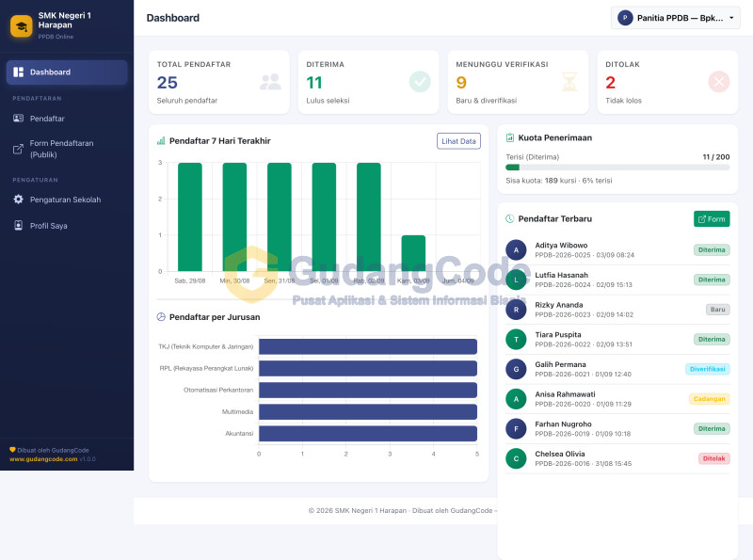Click the caret arrow of user menu
Image resolution: width=753 pixels, height=560 pixels.
(731, 18)
